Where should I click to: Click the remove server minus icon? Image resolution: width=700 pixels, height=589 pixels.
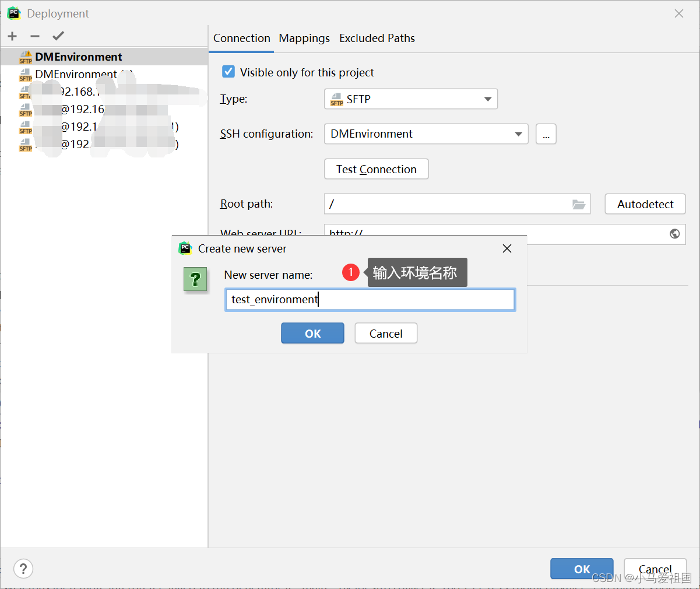[35, 36]
